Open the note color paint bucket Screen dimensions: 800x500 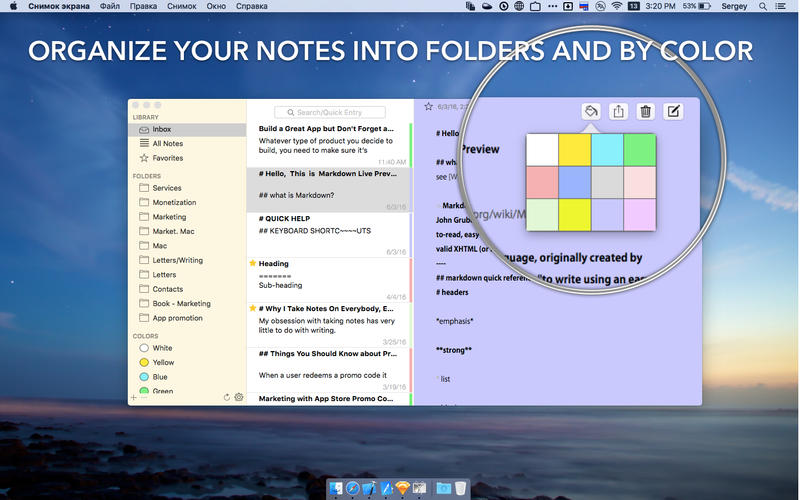[x=590, y=111]
